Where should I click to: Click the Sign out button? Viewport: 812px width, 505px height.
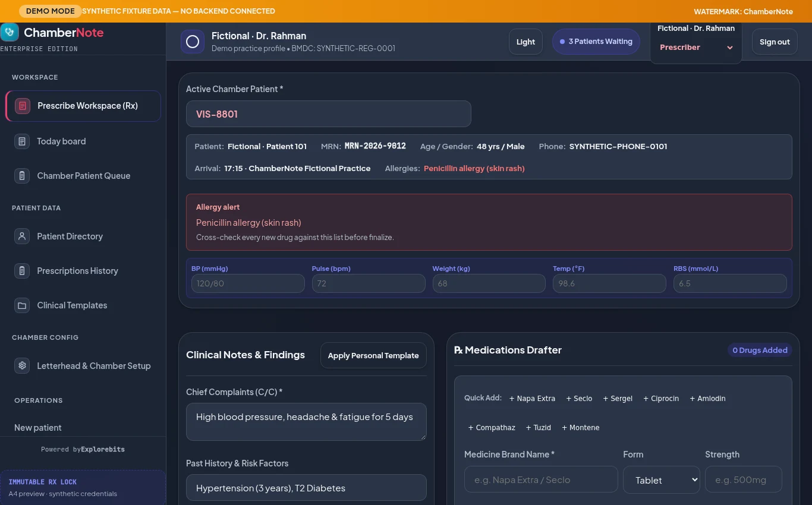click(775, 42)
